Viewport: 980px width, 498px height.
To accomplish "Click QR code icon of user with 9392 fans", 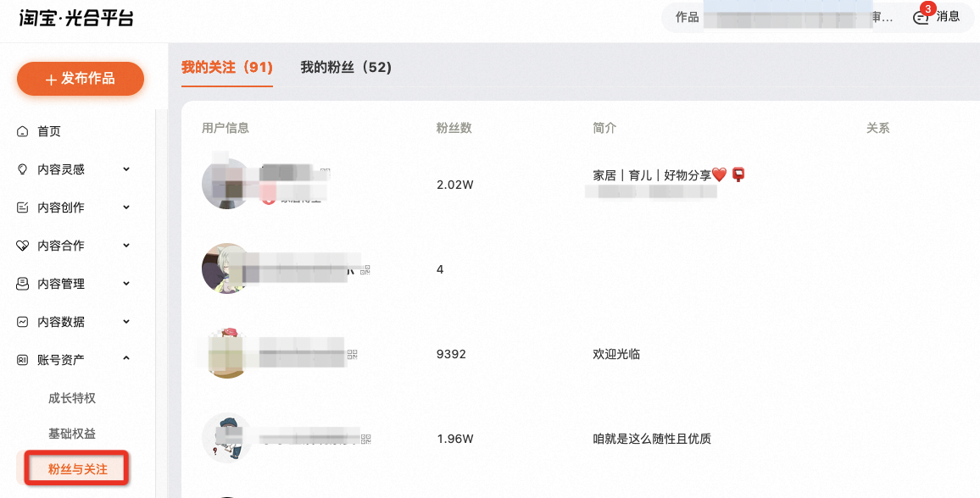I will click(x=352, y=355).
